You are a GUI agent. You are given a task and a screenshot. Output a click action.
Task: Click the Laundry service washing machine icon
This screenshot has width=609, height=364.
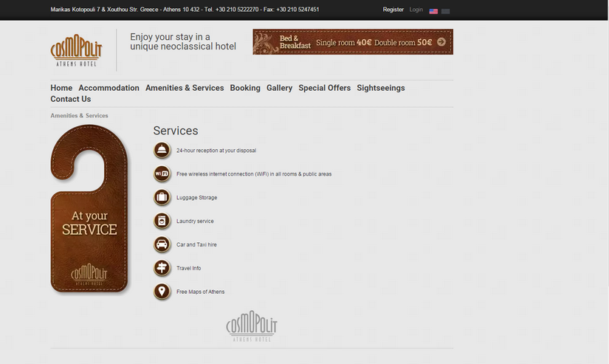point(162,221)
